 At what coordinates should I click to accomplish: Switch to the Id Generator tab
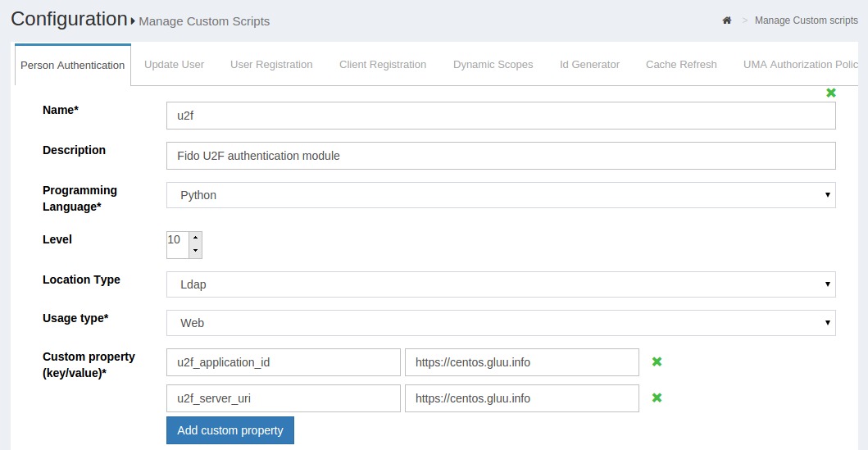[589, 65]
